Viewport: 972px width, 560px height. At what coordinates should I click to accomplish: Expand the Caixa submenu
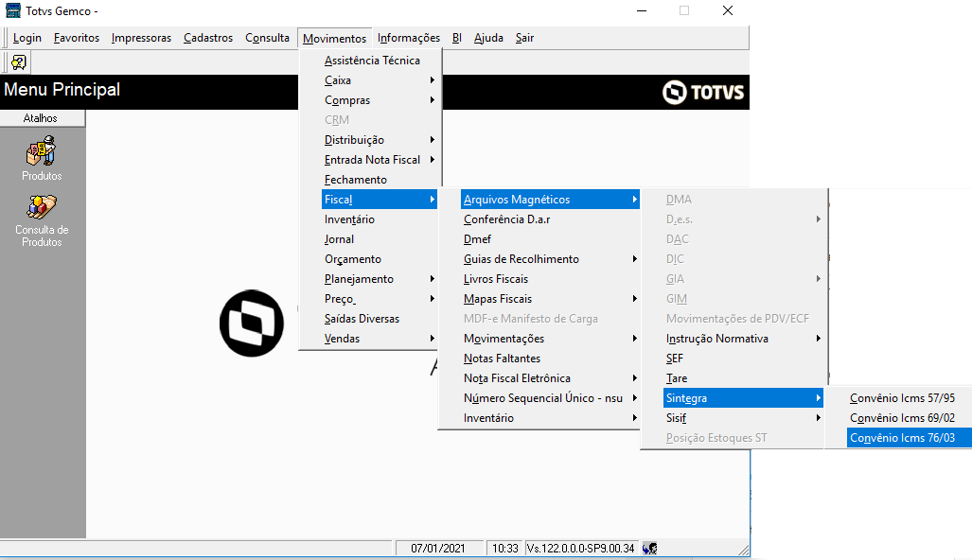click(x=380, y=79)
